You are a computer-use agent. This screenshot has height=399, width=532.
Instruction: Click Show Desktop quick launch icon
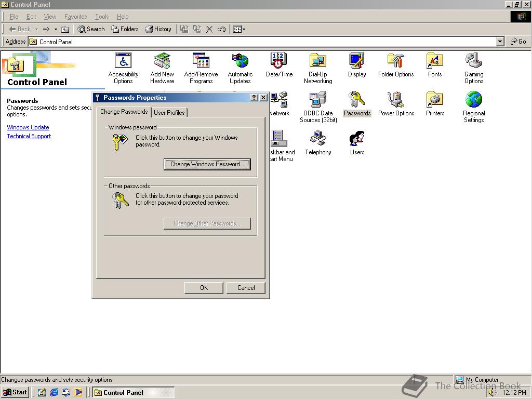click(42, 392)
